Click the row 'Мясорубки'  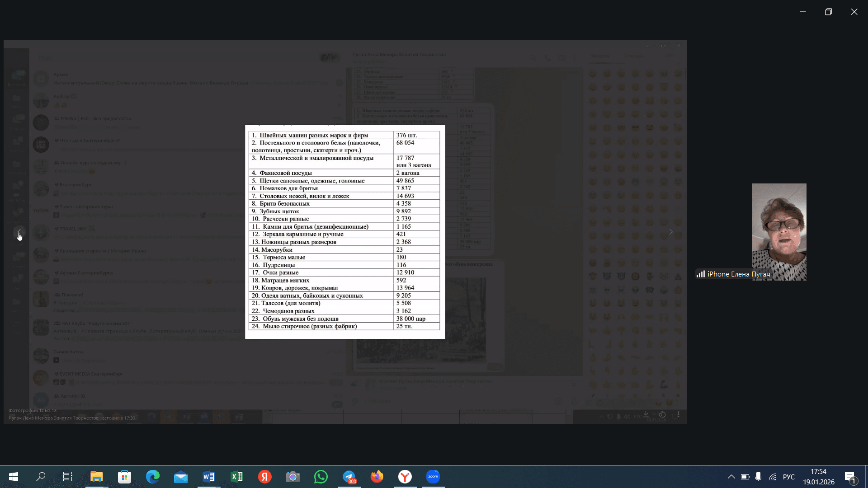point(344,250)
